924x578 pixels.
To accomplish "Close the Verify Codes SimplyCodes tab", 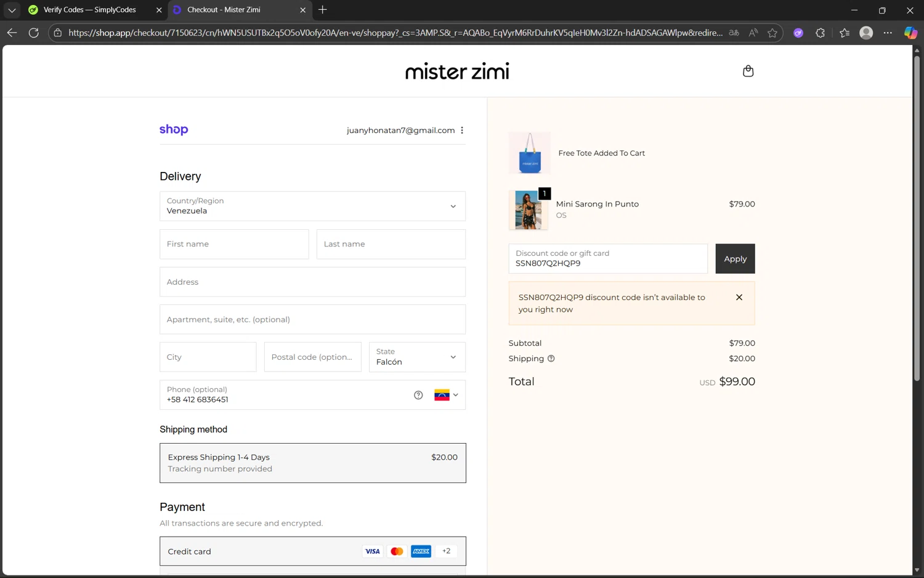I will click(x=159, y=10).
